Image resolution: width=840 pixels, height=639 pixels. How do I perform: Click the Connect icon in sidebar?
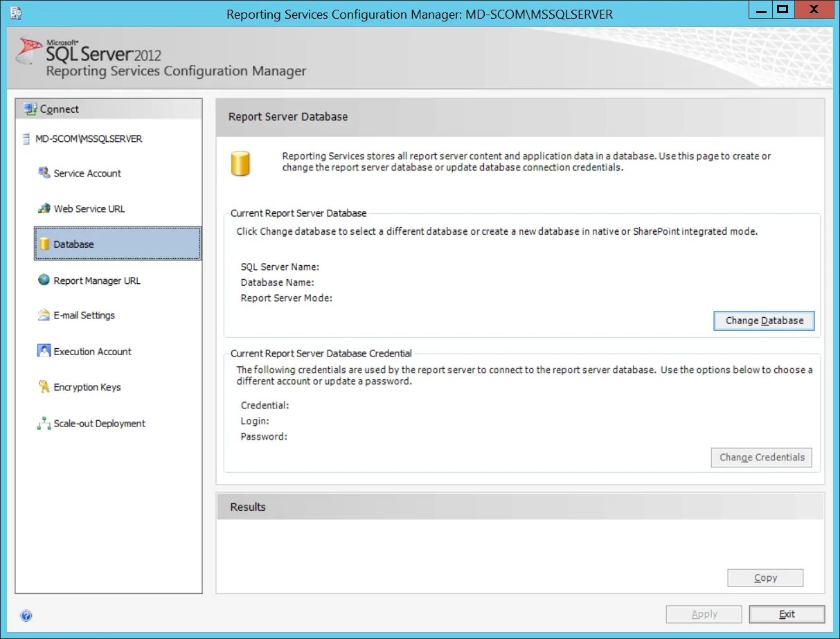[x=30, y=109]
